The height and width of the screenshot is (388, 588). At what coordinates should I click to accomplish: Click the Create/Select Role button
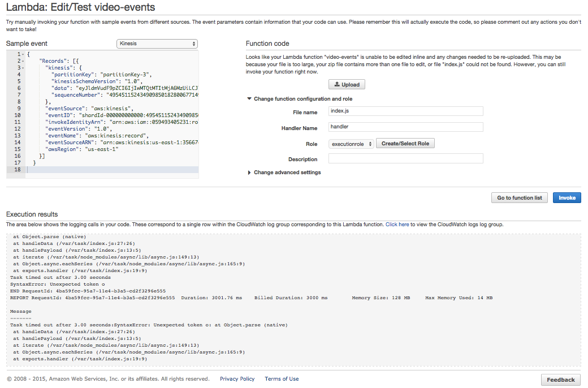(x=405, y=144)
